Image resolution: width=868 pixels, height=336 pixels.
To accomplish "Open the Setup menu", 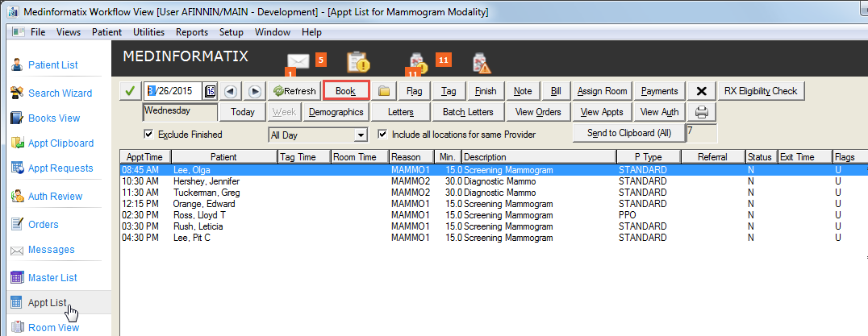I will coord(232,32).
